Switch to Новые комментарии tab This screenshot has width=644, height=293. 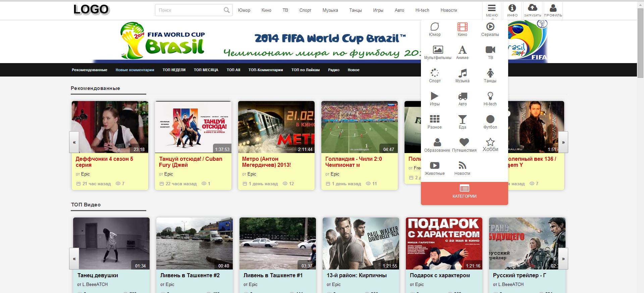click(x=135, y=70)
